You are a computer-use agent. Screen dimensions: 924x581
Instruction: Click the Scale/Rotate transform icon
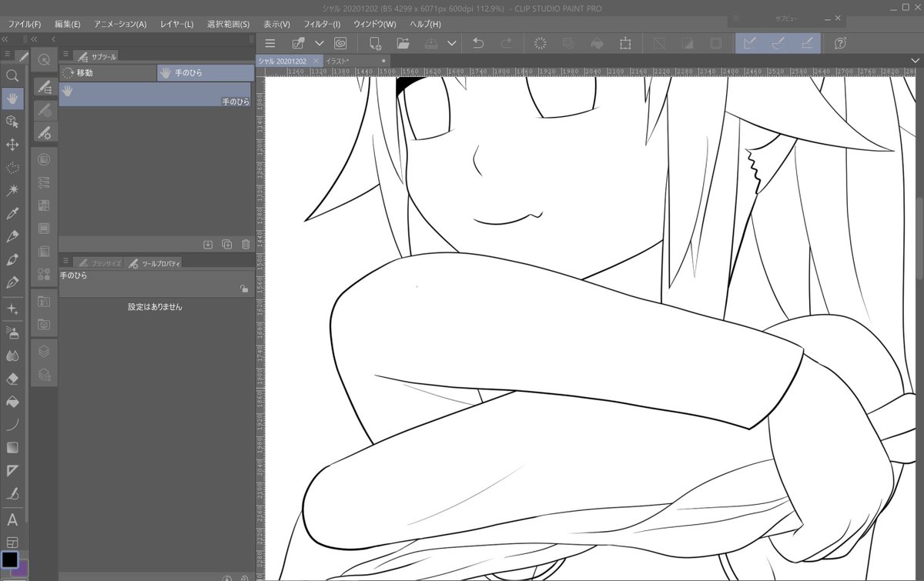(625, 43)
